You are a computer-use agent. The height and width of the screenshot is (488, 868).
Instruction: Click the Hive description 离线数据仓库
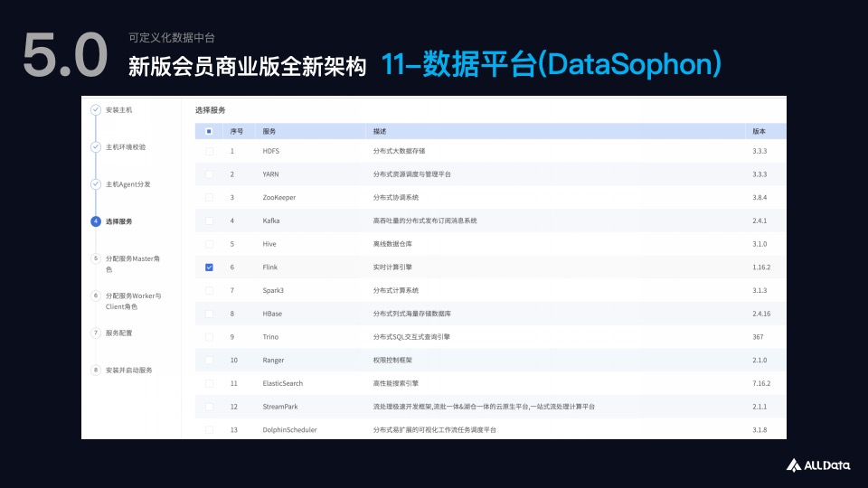click(392, 244)
